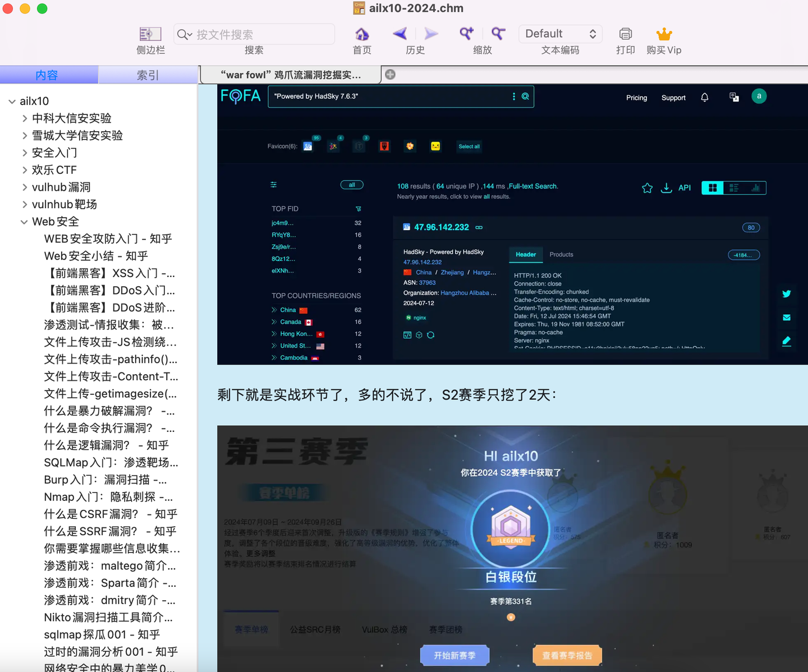The width and height of the screenshot is (808, 672).
Task: Open print via the 打印 icon
Action: pyautogui.click(x=625, y=34)
